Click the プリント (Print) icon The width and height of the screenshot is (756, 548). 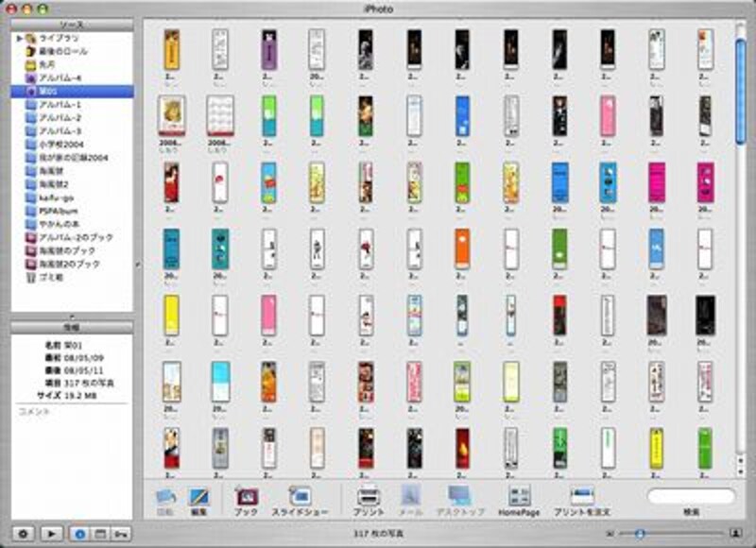368,496
